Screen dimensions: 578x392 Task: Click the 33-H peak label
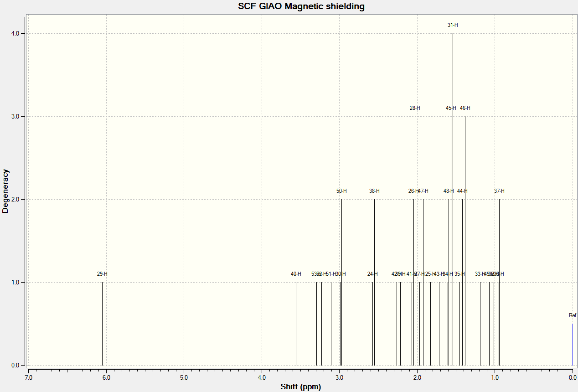(480, 274)
